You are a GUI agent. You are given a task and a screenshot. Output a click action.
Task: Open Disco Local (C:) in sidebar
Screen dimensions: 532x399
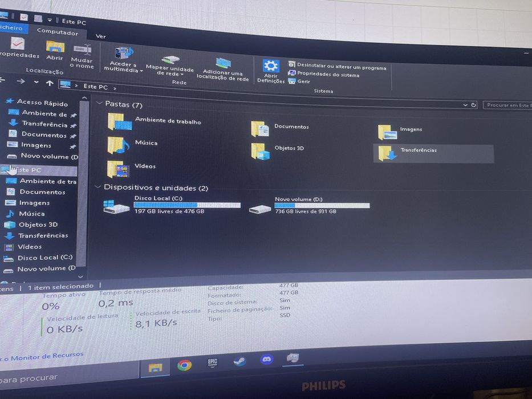click(x=37, y=258)
